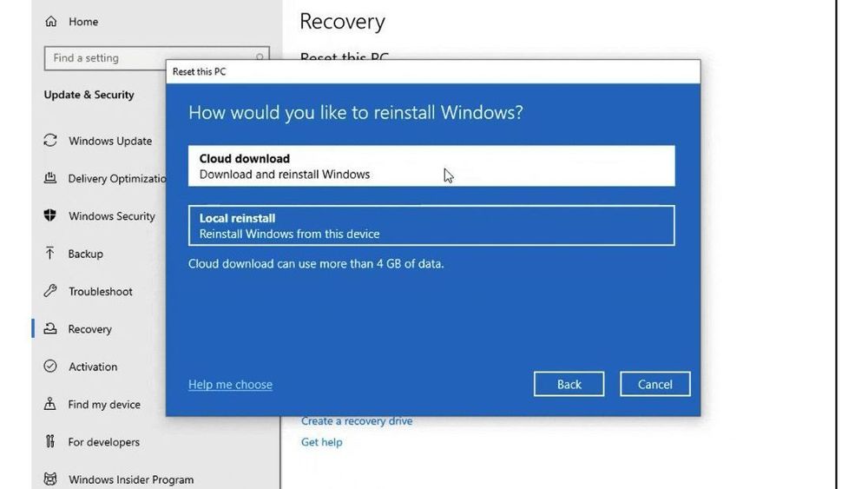868x489 pixels.
Task: Click the Windows Update sync icon
Action: coord(50,141)
